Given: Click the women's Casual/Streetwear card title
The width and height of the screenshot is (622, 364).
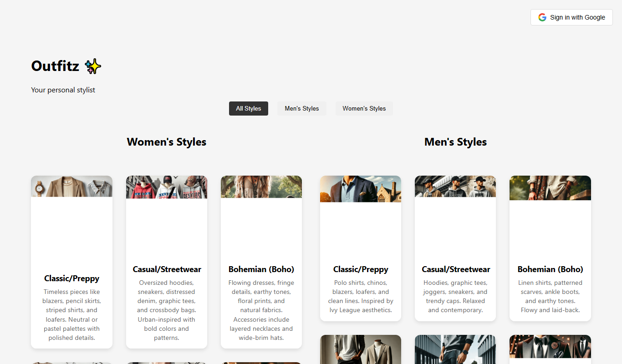Looking at the screenshot, I should (x=167, y=269).
